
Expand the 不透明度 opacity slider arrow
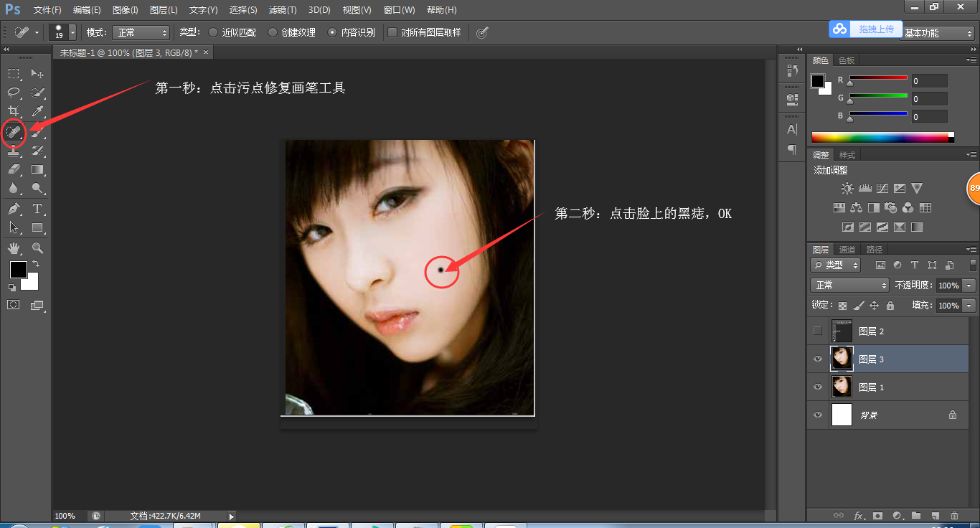click(x=969, y=286)
